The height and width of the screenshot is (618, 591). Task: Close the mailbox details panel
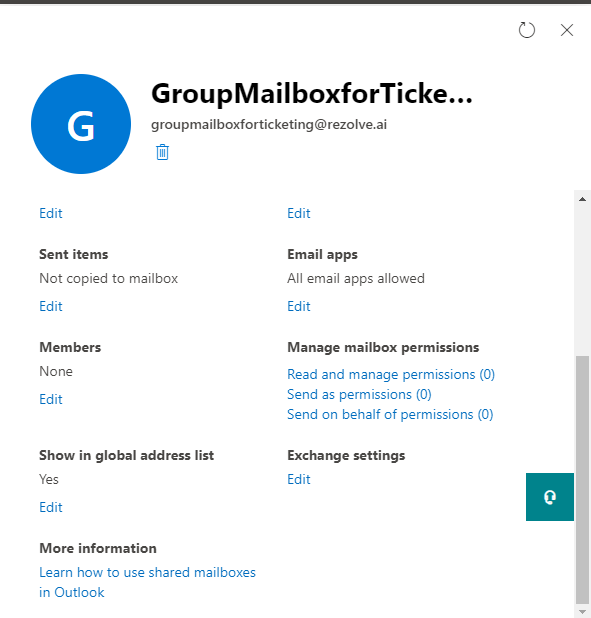567,30
